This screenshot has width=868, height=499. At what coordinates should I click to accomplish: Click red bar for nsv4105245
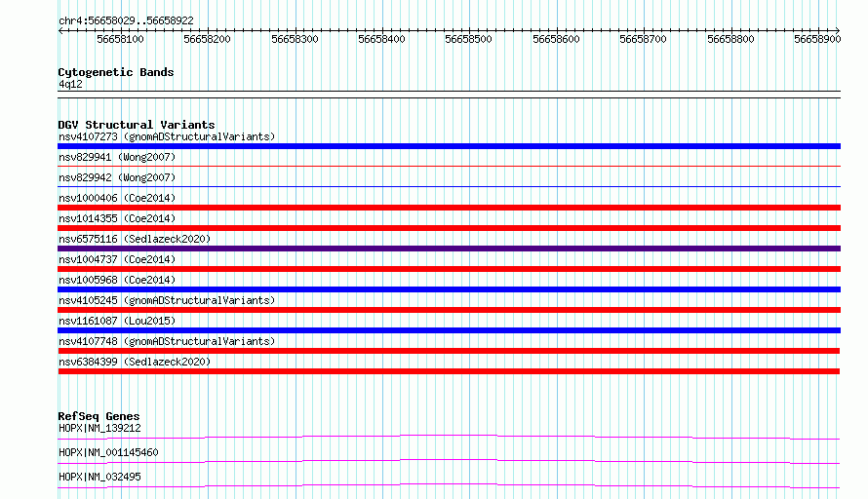click(x=449, y=310)
